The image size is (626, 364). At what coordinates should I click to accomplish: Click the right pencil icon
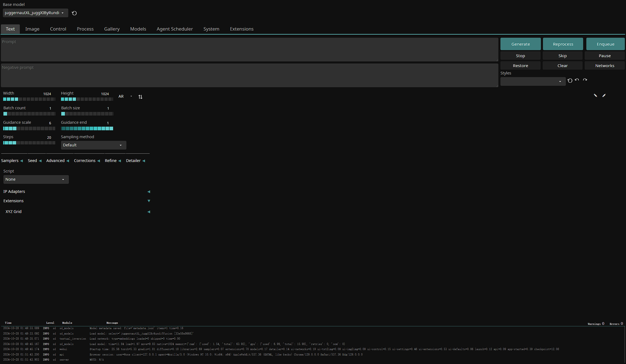tap(604, 95)
